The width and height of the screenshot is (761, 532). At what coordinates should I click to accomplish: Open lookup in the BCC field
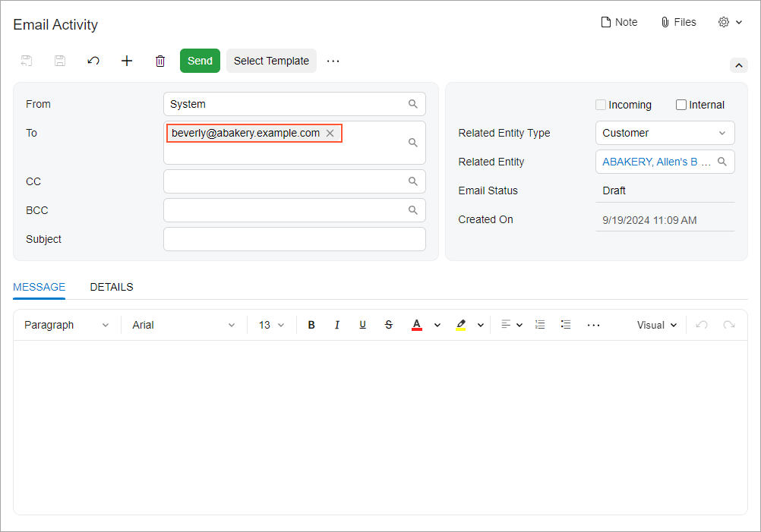pyautogui.click(x=413, y=210)
